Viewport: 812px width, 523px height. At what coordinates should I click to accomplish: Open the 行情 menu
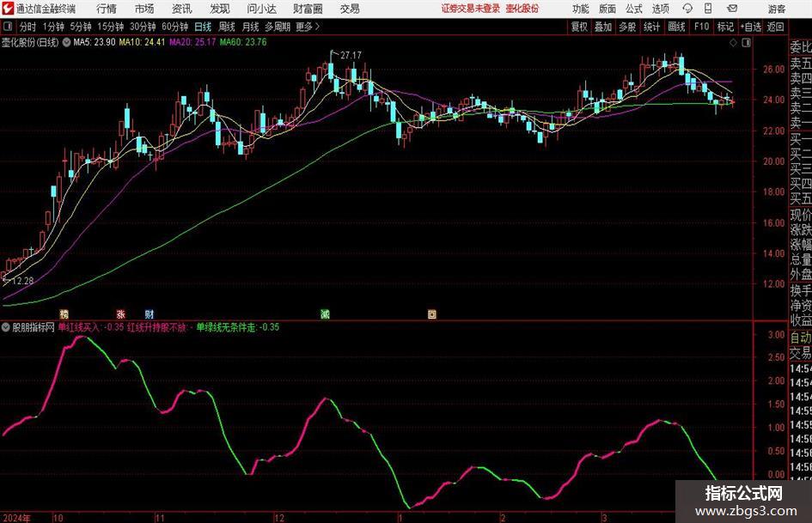107,9
